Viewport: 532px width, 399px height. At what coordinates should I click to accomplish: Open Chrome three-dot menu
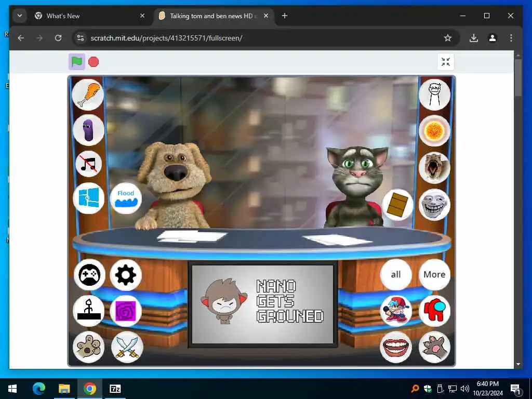511,38
